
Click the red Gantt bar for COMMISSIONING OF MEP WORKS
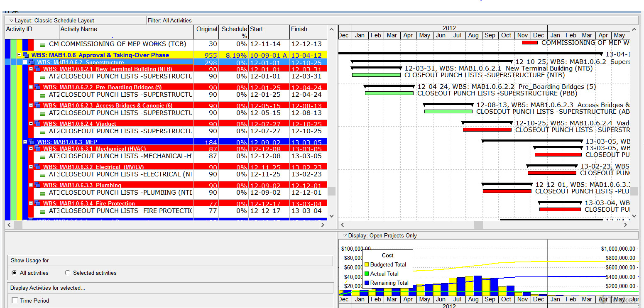[530, 43]
